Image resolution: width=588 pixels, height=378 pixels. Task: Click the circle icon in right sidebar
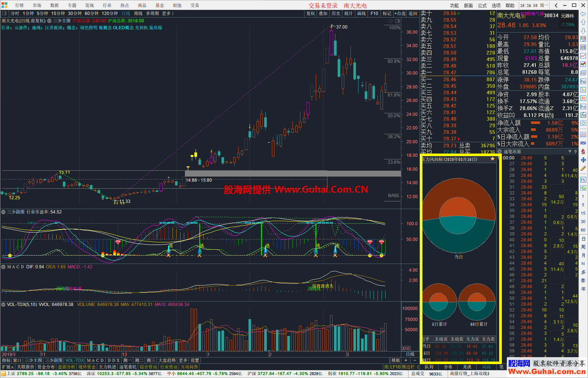[583, 124]
